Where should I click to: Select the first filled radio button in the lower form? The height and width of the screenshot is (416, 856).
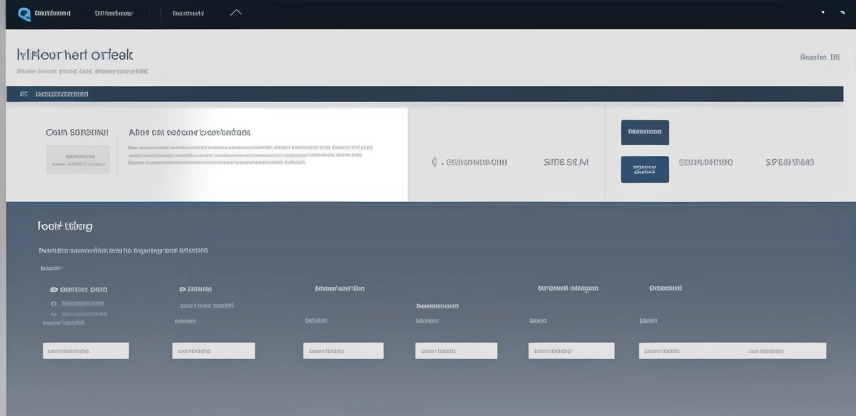click(x=54, y=288)
